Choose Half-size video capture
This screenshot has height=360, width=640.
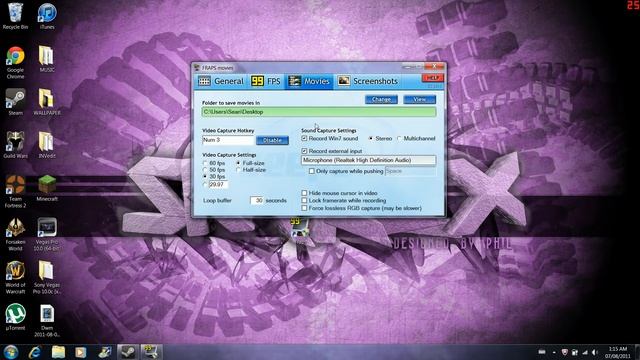(238, 170)
